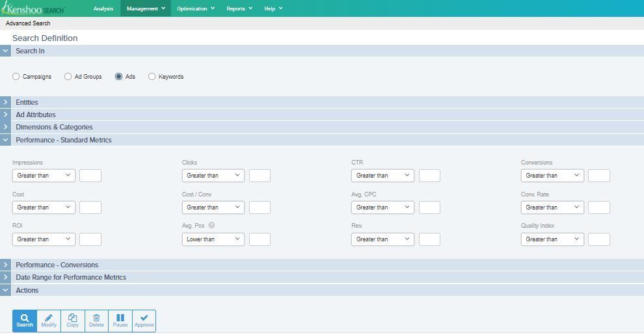The image size is (644, 335).
Task: Click the Search Definition heading
Action: (45, 38)
